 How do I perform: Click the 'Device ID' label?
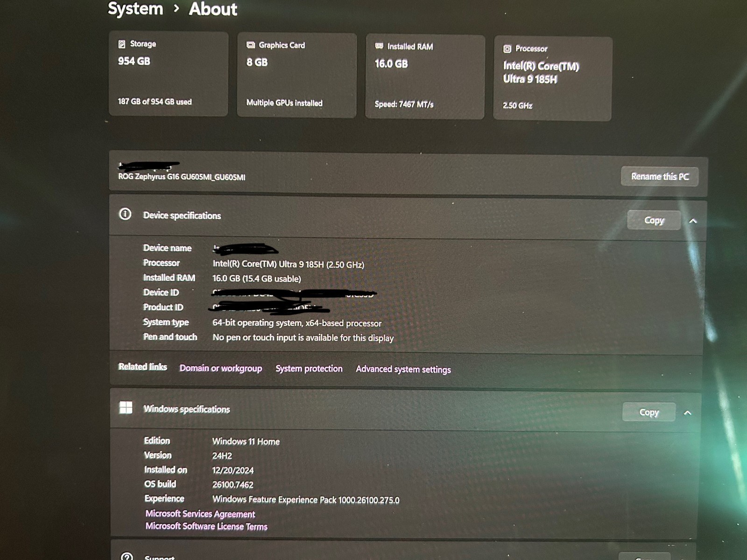(x=161, y=292)
